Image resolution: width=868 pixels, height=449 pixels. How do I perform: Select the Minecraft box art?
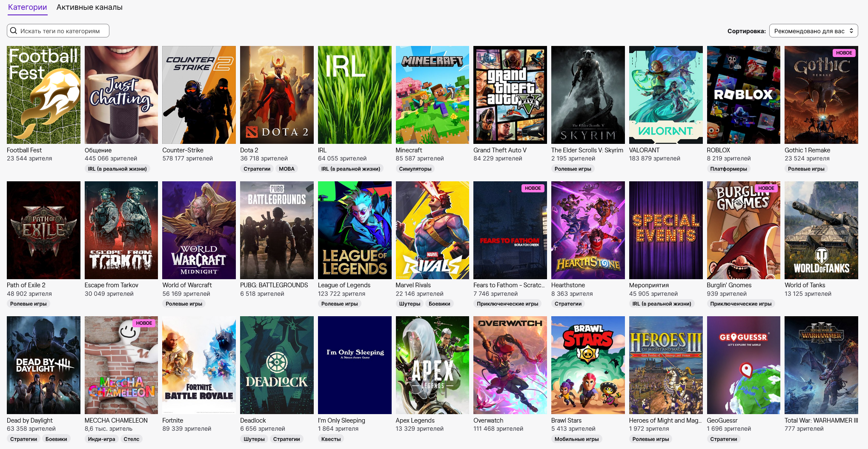click(x=433, y=95)
